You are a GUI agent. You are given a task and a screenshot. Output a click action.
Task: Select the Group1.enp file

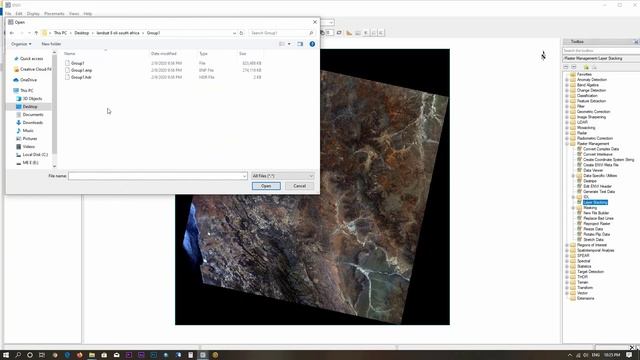point(81,70)
